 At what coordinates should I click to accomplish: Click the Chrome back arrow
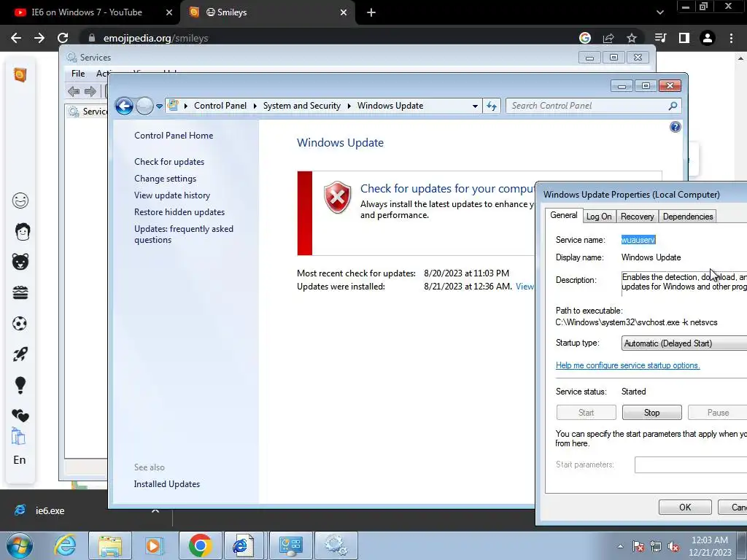pos(16,38)
